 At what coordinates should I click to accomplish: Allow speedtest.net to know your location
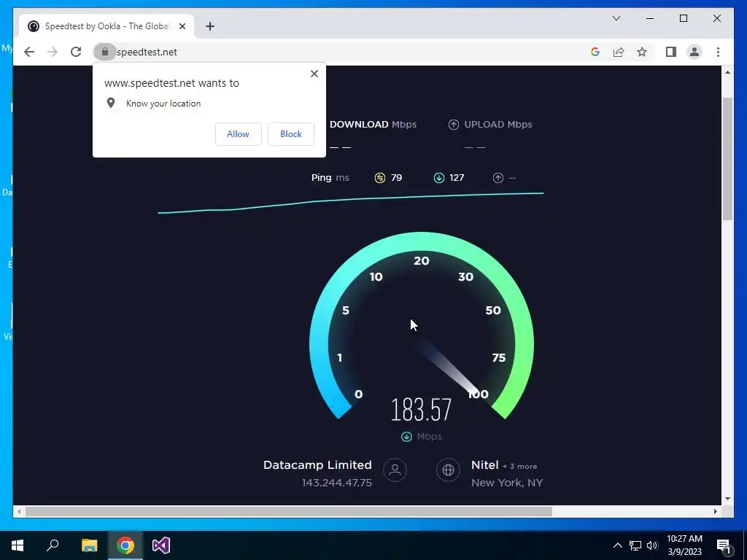pyautogui.click(x=239, y=134)
